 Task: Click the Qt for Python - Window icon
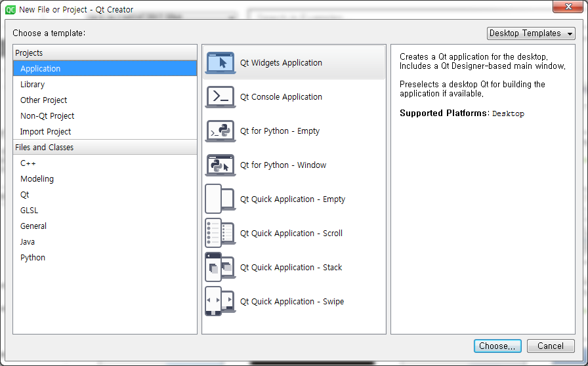pos(220,165)
